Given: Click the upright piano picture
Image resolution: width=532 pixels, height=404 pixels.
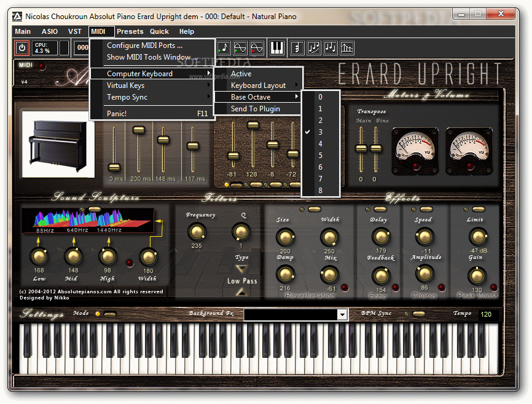Looking at the screenshot, I should coord(58,144).
